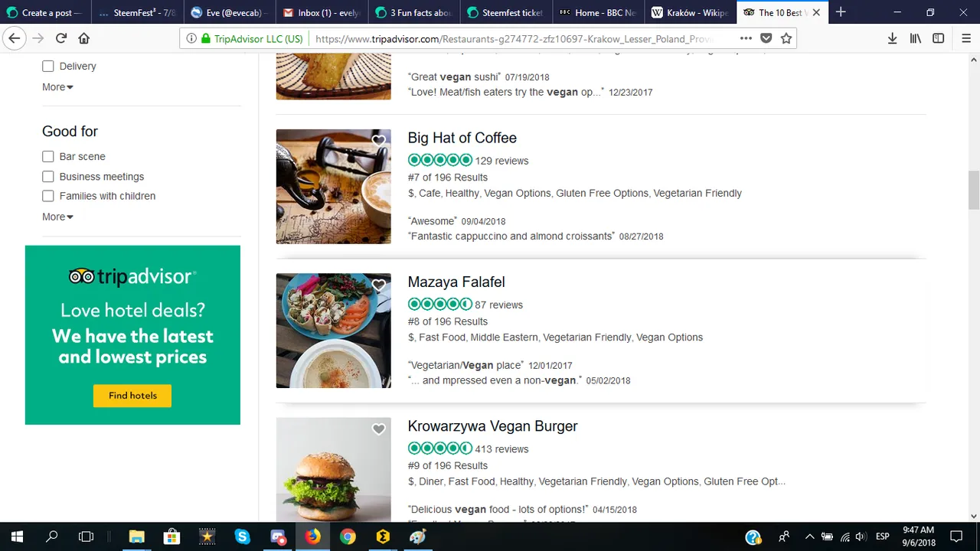The height and width of the screenshot is (551, 980).
Task: Open File Explorer from the taskbar
Action: coord(136,536)
